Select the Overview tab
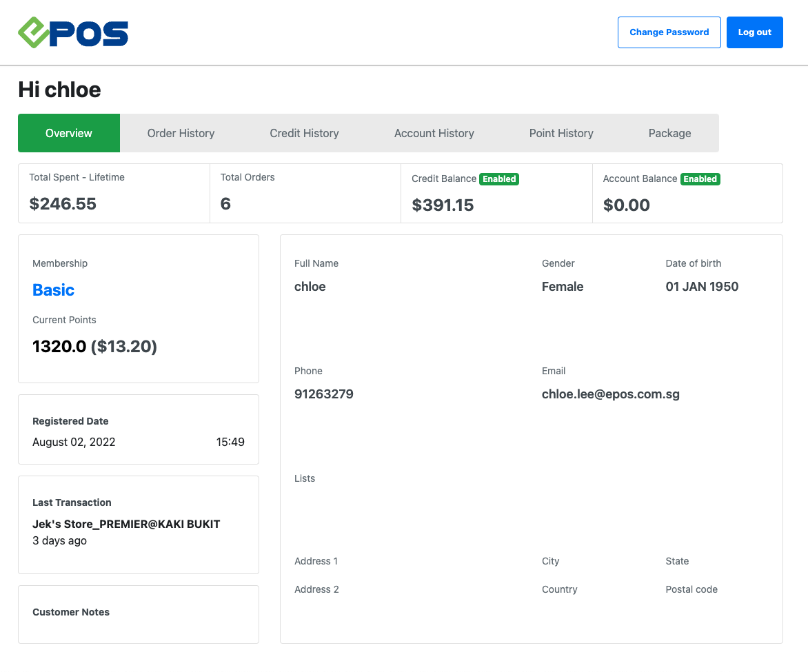This screenshot has height=672, width=808. click(69, 133)
